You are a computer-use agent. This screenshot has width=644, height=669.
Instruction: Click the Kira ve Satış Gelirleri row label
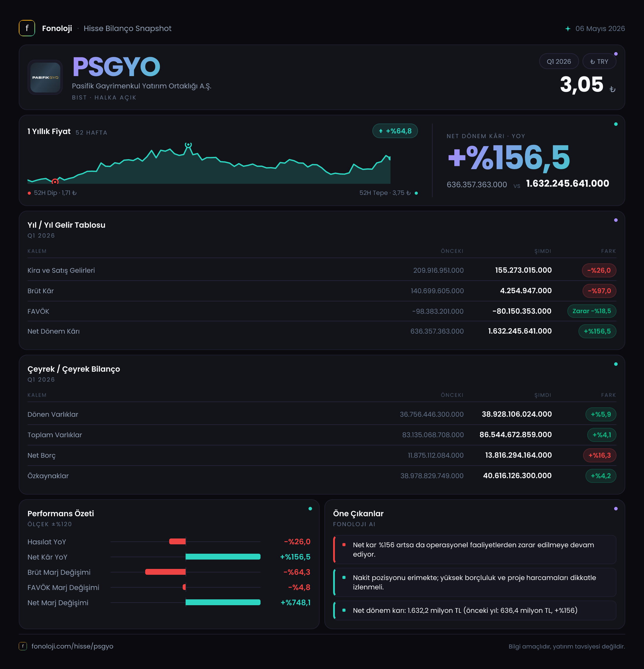(61, 270)
